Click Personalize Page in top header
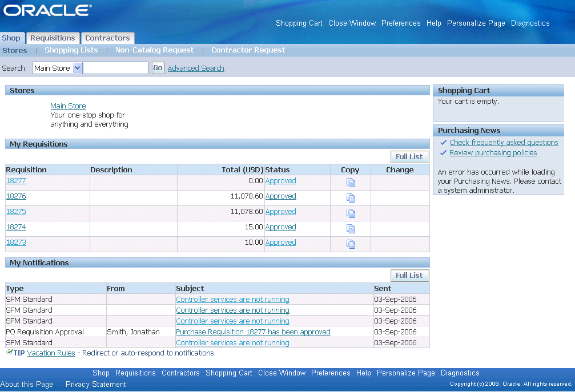575x392 pixels. (476, 23)
